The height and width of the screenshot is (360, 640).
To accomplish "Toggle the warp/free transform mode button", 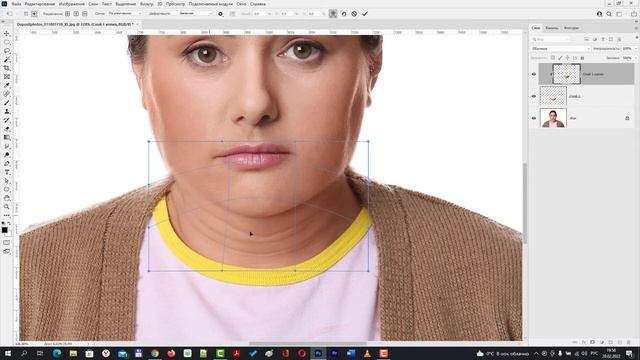I will click(x=333, y=13).
